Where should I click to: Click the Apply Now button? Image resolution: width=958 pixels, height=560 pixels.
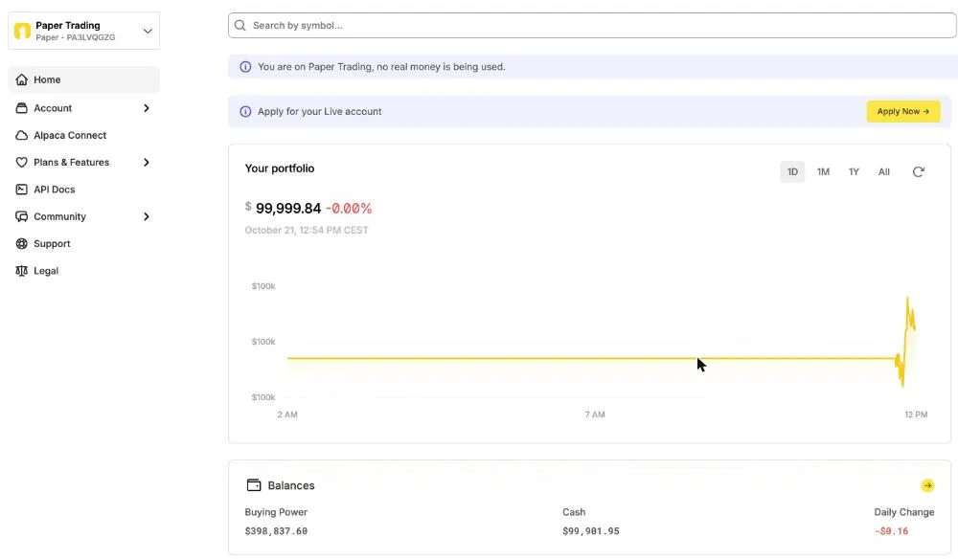pyautogui.click(x=903, y=111)
